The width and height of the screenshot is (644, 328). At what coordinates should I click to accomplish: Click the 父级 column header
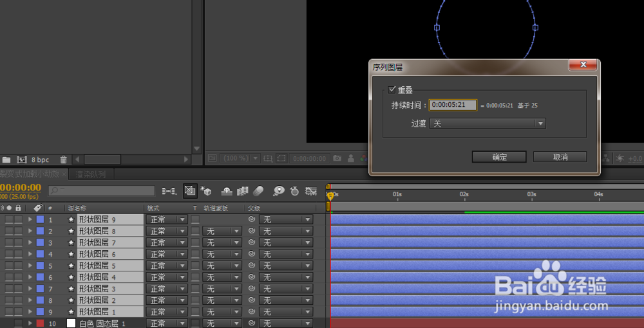point(254,208)
